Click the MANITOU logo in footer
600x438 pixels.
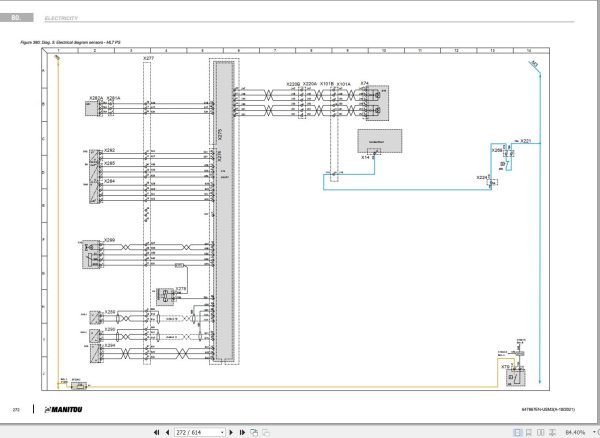click(x=64, y=410)
